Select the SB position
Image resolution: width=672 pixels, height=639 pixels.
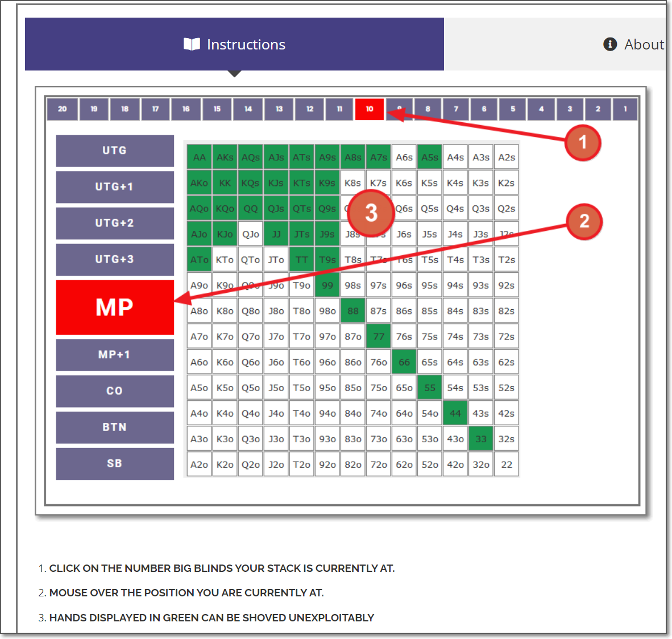click(114, 463)
